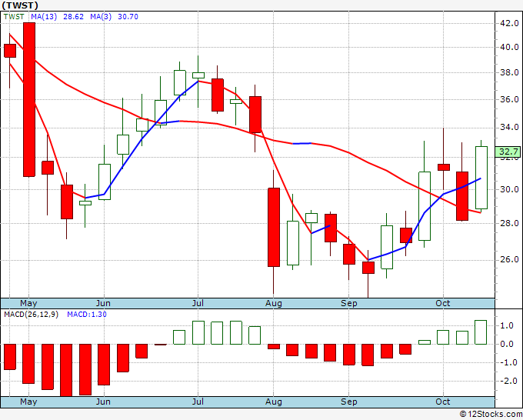Select the 26.0 price axis label
The width and height of the screenshot is (523, 420).
pos(510,259)
